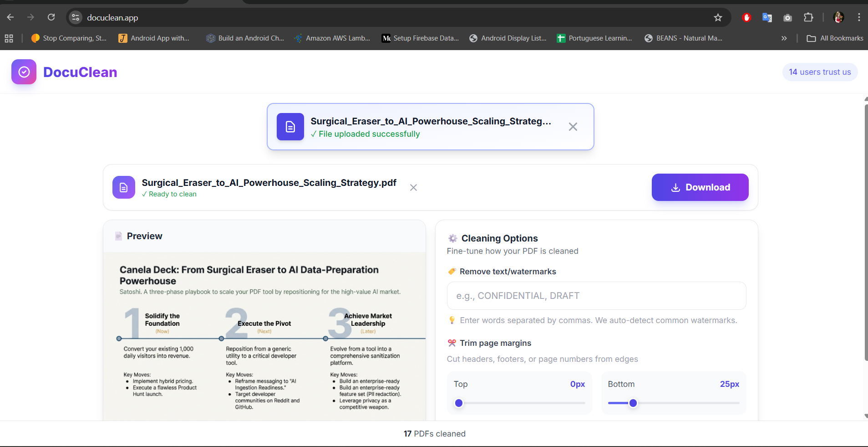Screen dimensions: 868x447
Task: Open 'Amazon AWS Lamb...' bookmark
Action: point(332,38)
